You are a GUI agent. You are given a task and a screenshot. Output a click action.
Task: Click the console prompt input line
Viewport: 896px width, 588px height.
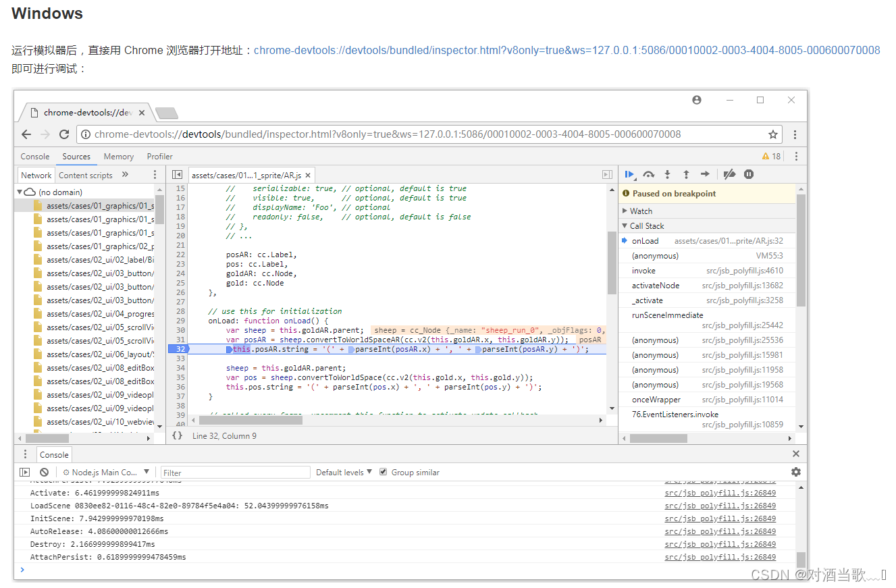(405, 570)
